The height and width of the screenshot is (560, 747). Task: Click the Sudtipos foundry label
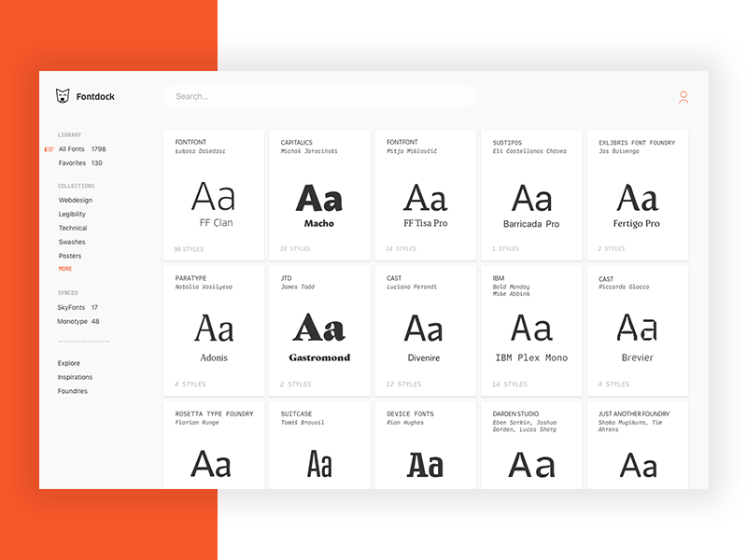(x=507, y=143)
